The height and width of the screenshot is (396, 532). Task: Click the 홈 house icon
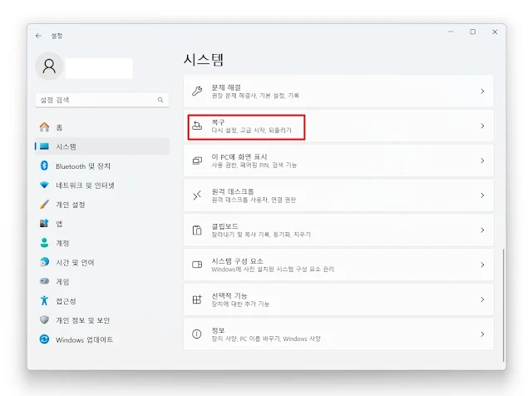pos(44,127)
